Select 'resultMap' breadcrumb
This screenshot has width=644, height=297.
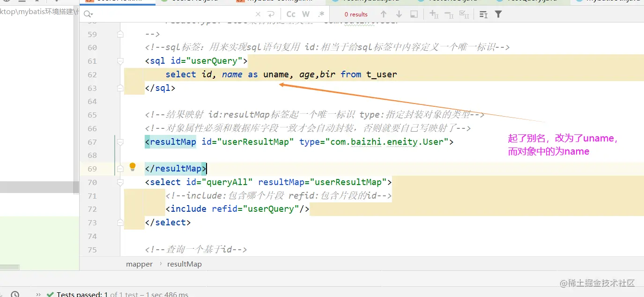[185, 264]
